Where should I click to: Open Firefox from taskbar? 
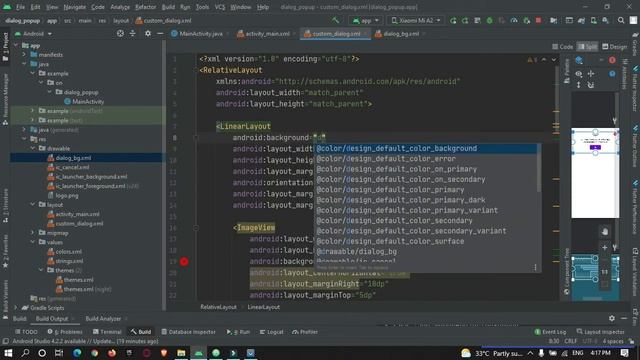click(111, 353)
